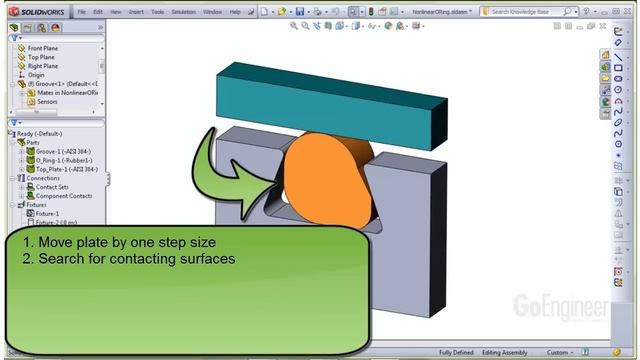Pin the menu bar with the pushpin
Image resolution: width=640 pixels, height=360 pixels.
click(251, 12)
